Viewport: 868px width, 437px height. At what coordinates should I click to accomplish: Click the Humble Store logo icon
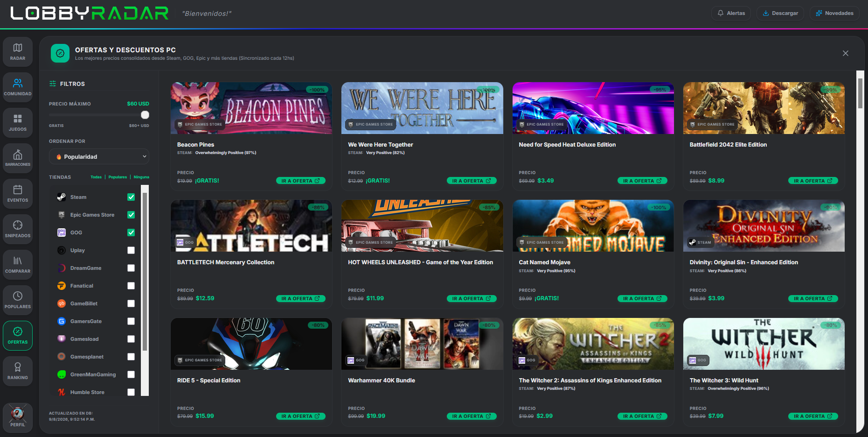62,392
